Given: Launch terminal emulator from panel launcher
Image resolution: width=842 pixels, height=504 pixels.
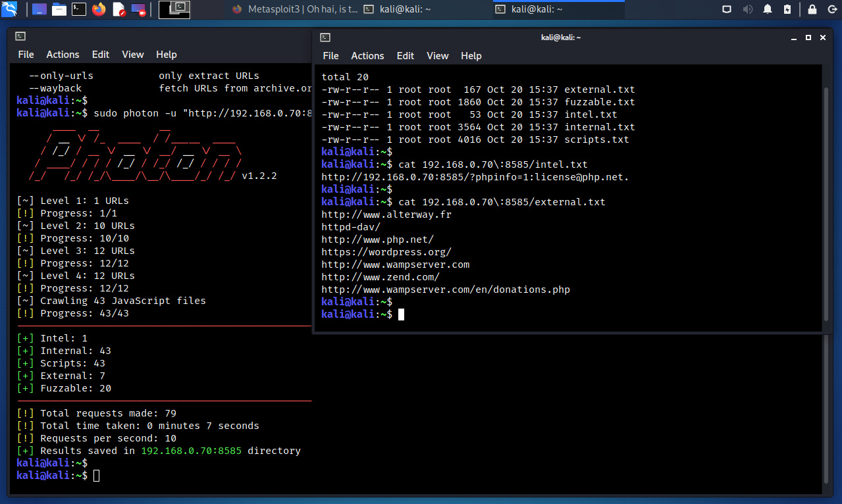Looking at the screenshot, I should (79, 9).
